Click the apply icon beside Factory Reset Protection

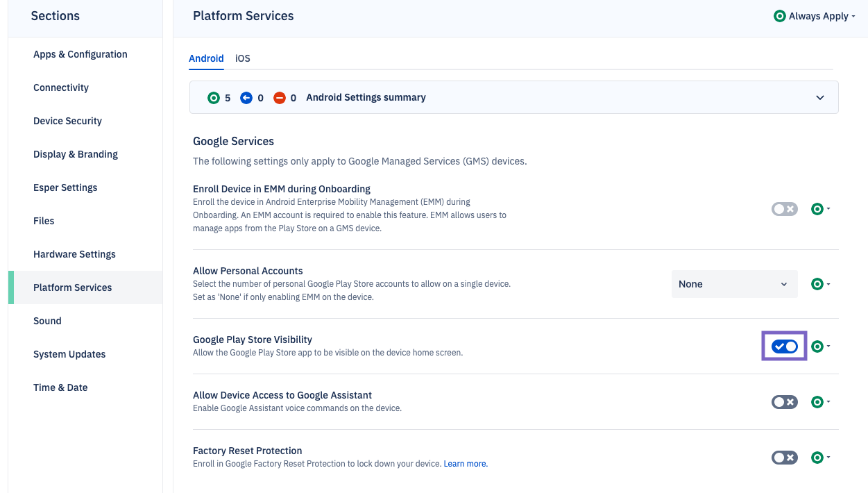817,457
